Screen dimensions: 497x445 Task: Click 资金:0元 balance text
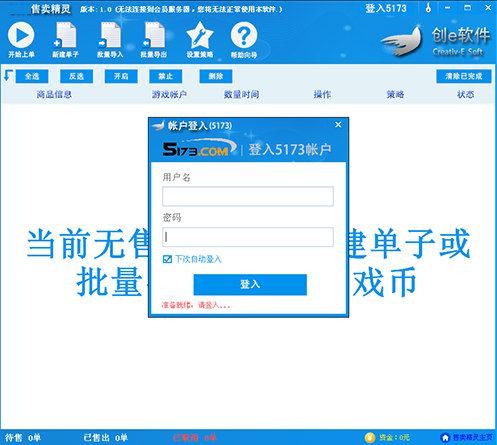[x=394, y=437]
